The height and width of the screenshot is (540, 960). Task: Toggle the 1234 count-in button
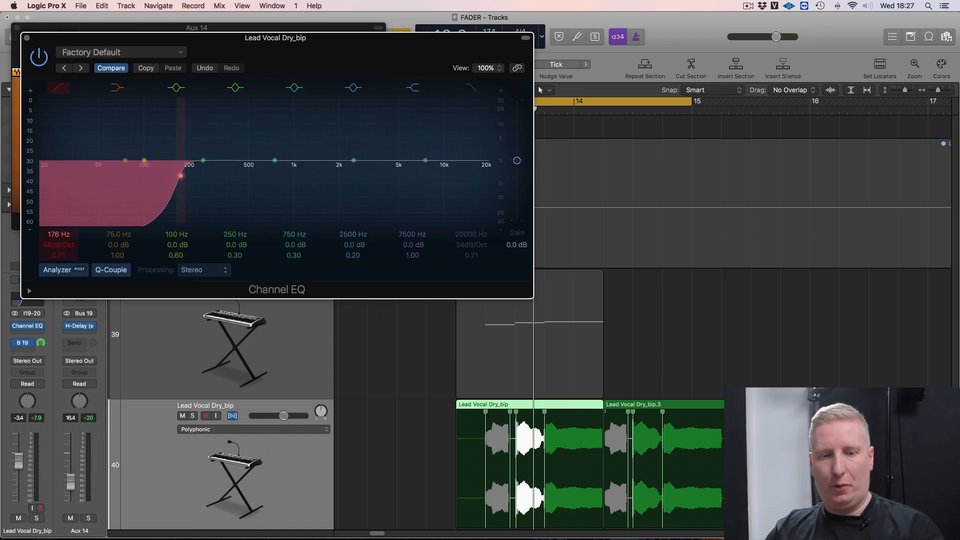click(617, 37)
